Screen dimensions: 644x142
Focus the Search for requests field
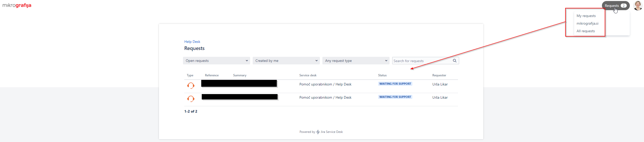[422, 61]
